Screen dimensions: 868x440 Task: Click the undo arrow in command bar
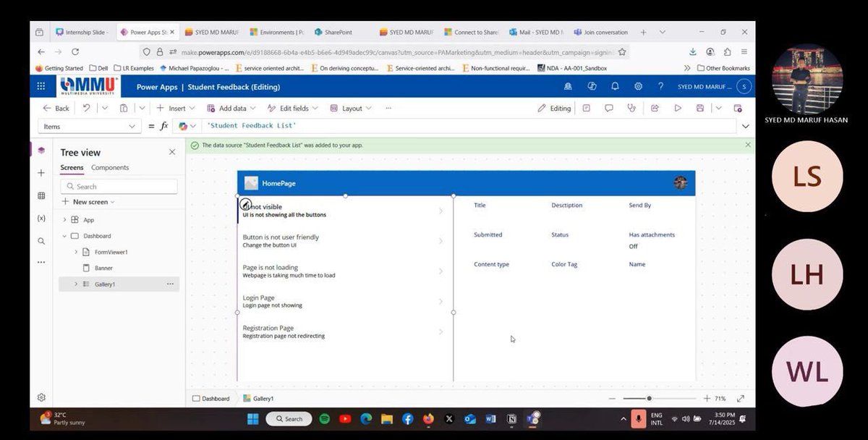point(86,108)
